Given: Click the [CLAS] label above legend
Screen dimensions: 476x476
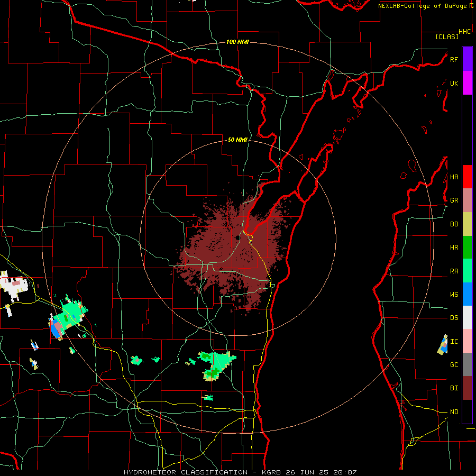Looking at the screenshot, I should tap(447, 36).
